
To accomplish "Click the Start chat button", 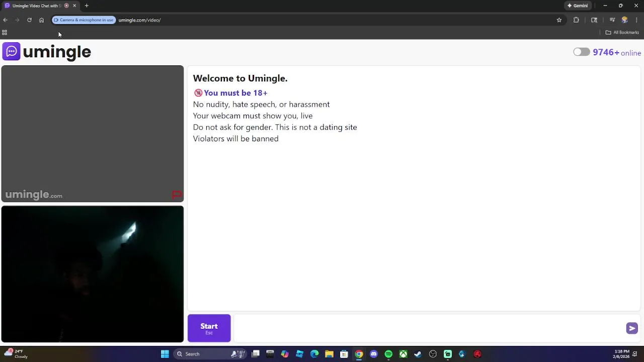I will (209, 328).
